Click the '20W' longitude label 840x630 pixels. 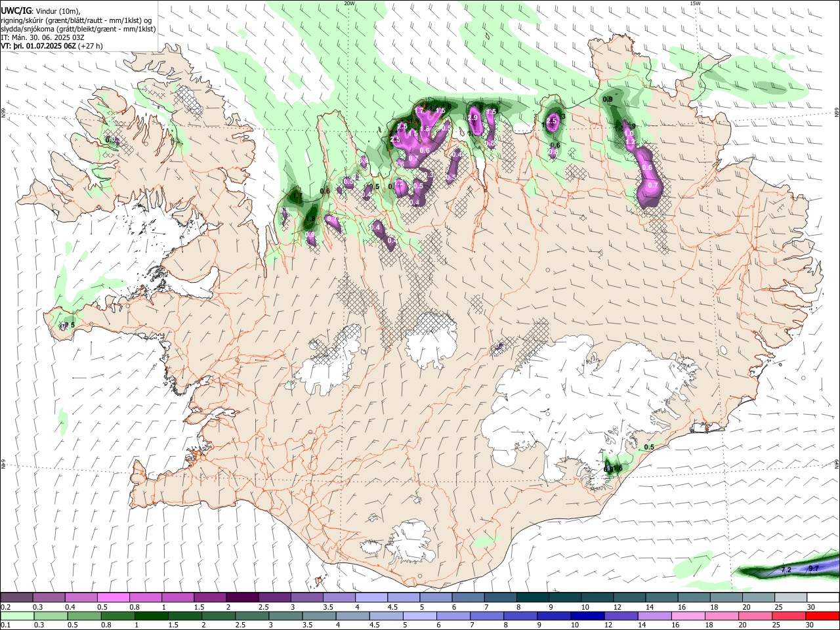point(349,3)
